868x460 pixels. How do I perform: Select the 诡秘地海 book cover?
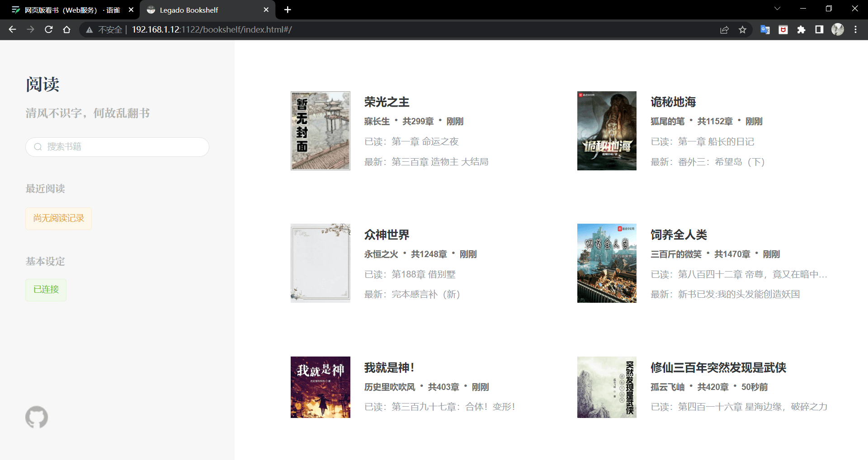(x=607, y=131)
